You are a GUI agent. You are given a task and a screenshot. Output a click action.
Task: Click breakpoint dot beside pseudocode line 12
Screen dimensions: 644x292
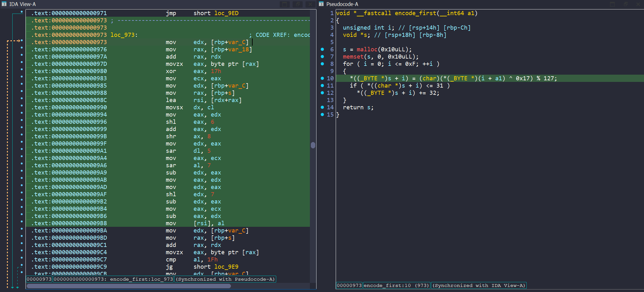coord(322,93)
